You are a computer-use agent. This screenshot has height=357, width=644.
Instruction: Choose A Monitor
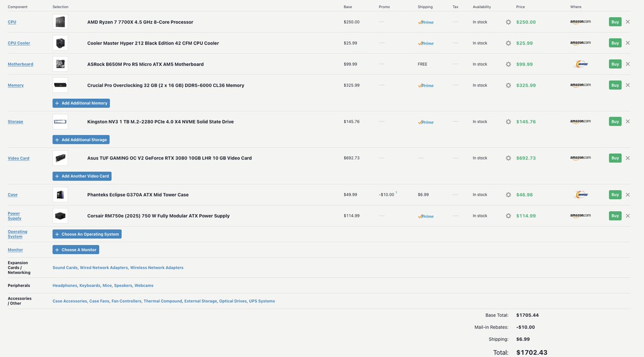pos(76,250)
